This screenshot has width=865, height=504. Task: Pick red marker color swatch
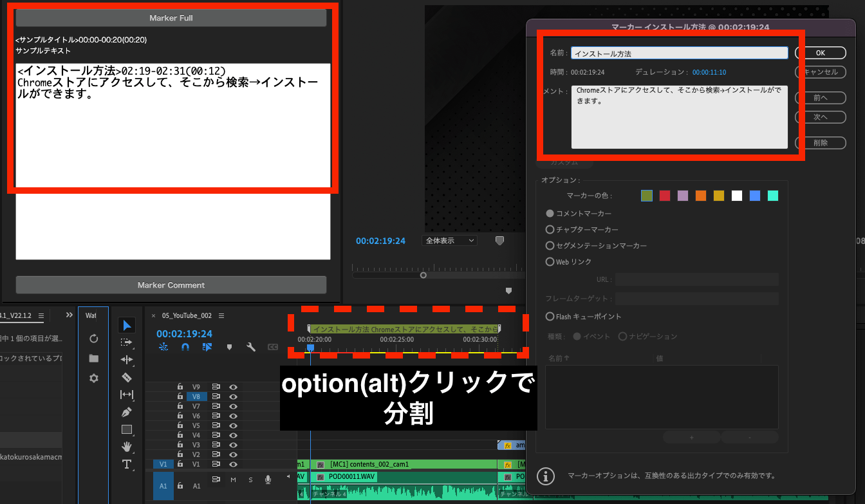(x=665, y=196)
